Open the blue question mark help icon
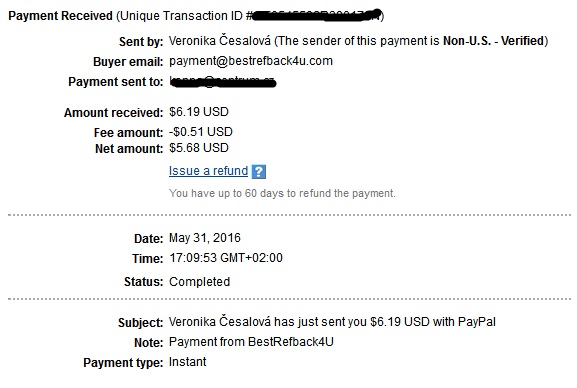 (x=259, y=172)
